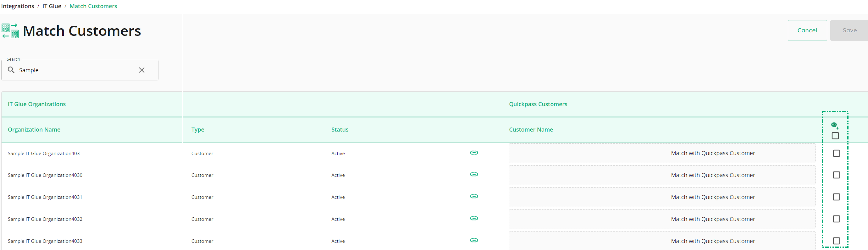Open Match with Quickpass Customer for Organization4032
The height and width of the screenshot is (250, 868).
[662, 219]
